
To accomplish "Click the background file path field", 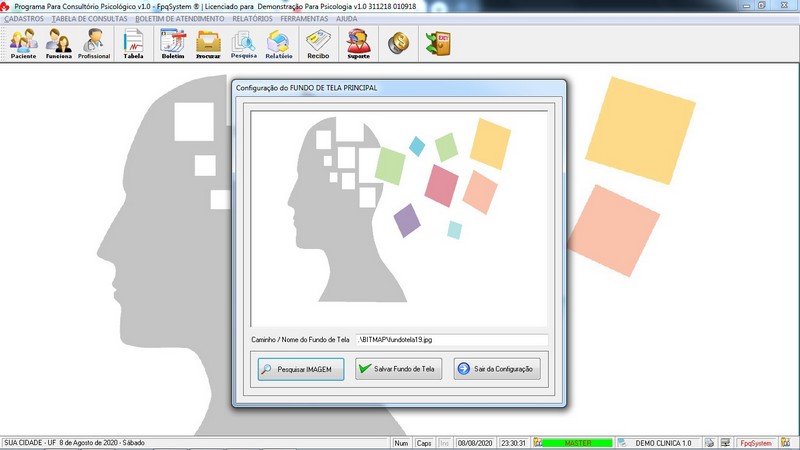I will [x=452, y=340].
